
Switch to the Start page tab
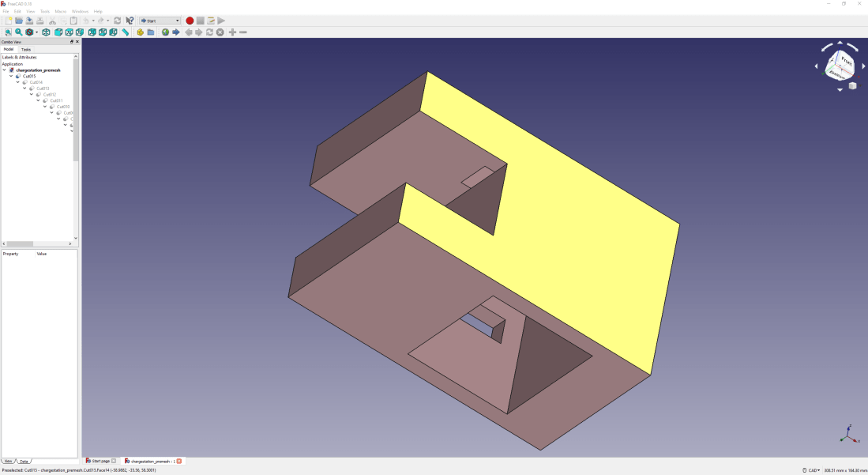coord(101,461)
